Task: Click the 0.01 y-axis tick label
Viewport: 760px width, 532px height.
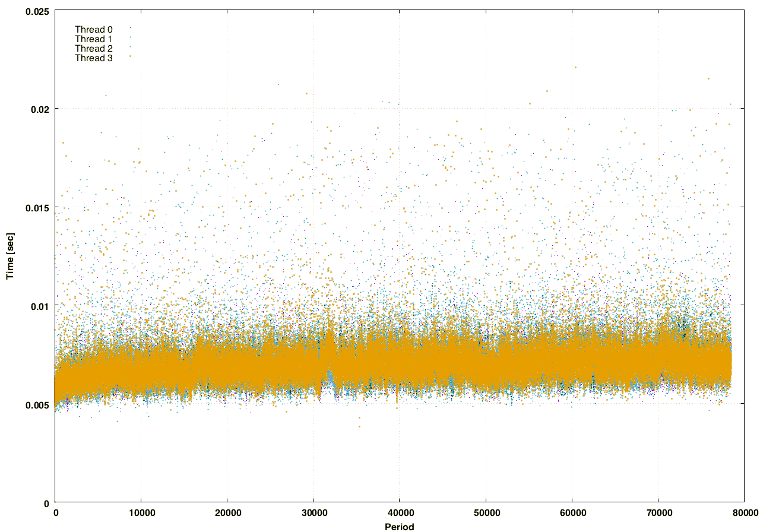Action: tap(40, 306)
